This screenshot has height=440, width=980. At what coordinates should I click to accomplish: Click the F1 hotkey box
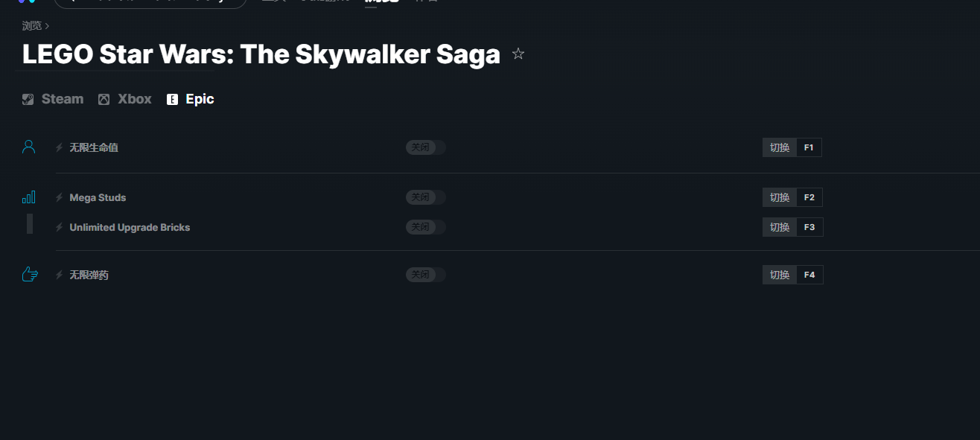pyautogui.click(x=809, y=147)
